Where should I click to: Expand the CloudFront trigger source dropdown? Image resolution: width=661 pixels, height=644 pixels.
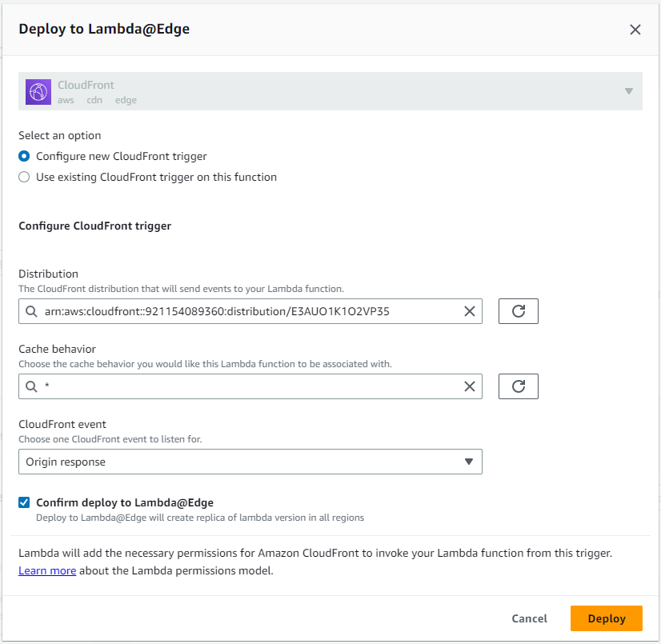point(628,91)
